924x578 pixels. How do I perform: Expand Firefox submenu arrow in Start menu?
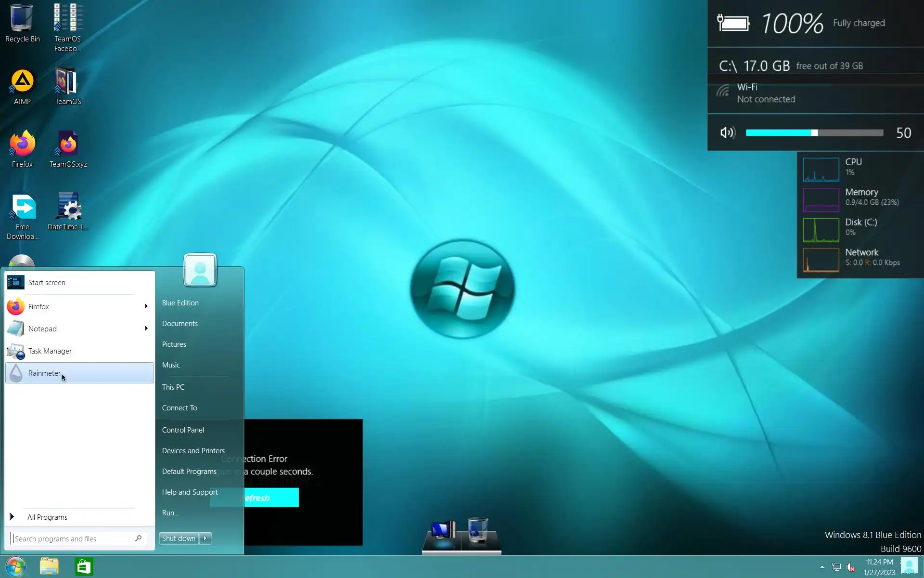click(146, 306)
